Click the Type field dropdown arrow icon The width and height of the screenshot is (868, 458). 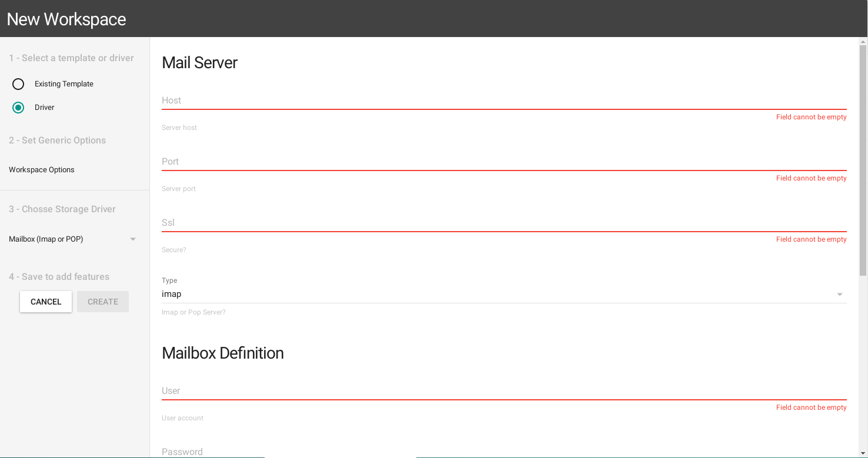tap(840, 295)
